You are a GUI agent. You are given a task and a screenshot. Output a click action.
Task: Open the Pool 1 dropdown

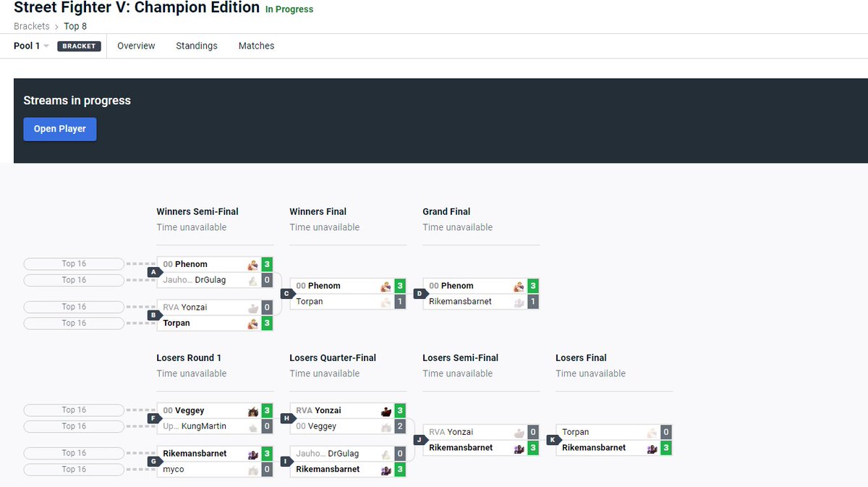[31, 46]
